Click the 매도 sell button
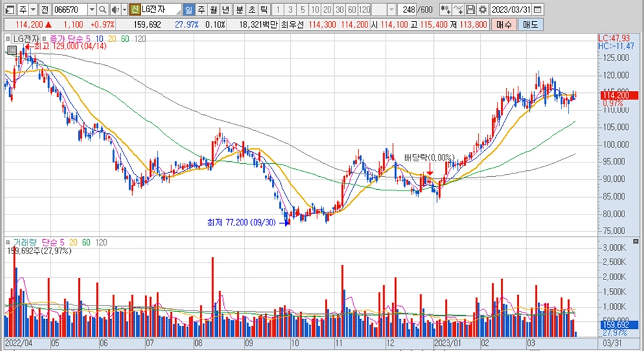Viewport: 644px width, 351px height. point(530,25)
